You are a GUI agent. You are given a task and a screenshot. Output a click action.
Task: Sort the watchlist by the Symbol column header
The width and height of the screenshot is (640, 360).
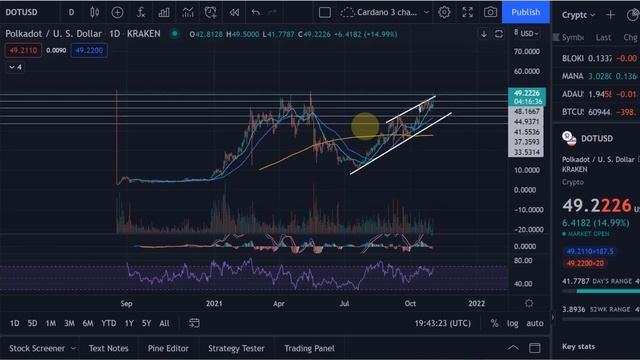click(x=573, y=38)
